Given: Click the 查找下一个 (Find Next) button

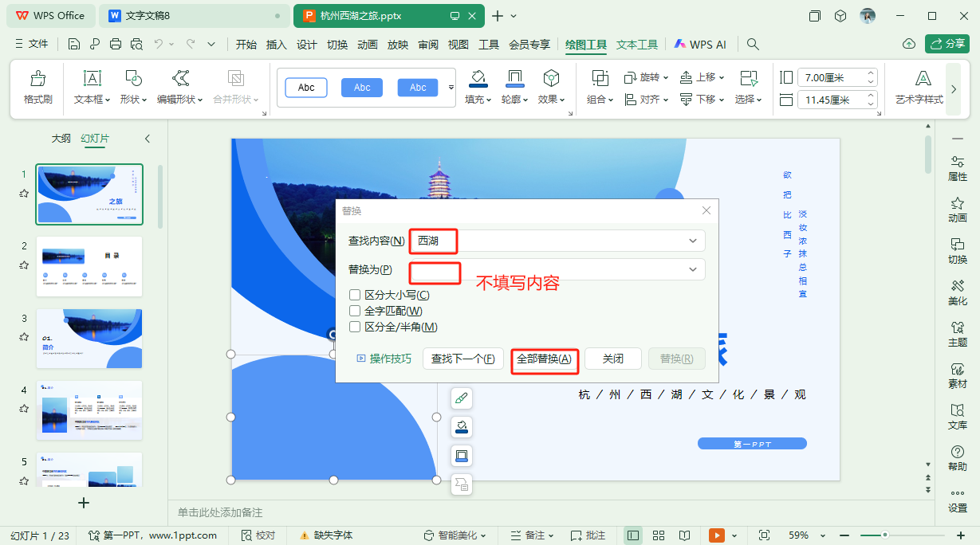Looking at the screenshot, I should coord(463,358).
